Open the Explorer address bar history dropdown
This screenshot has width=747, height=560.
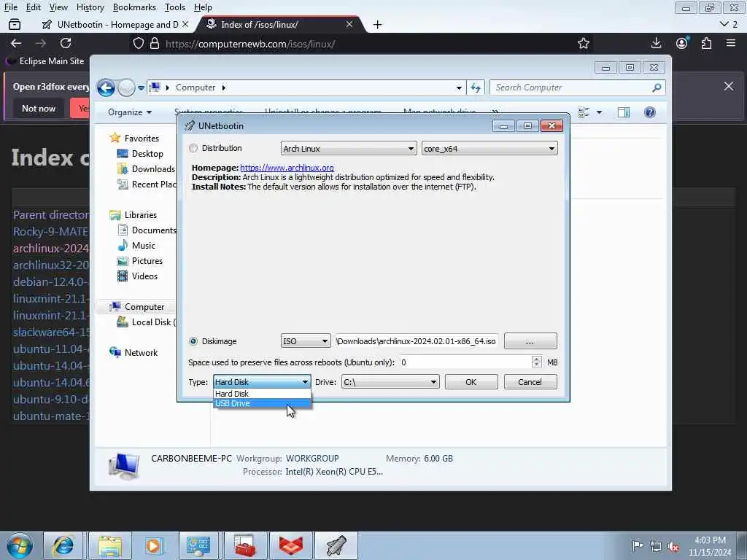pos(459,87)
